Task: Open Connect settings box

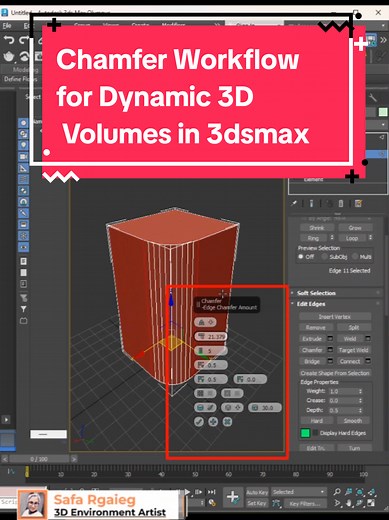Action: pos(368,361)
